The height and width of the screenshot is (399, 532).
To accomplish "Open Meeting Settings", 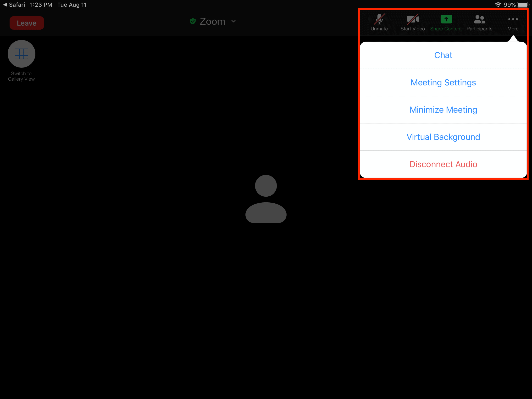I will 443,83.
